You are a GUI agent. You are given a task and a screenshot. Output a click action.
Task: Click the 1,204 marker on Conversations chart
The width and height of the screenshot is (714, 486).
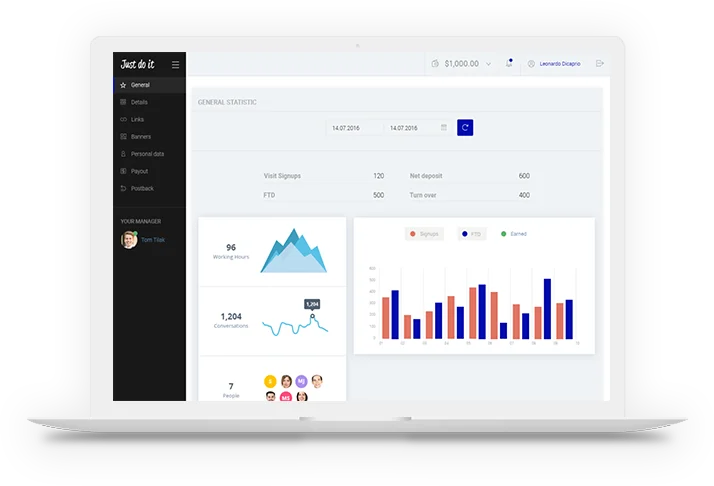[312, 316]
